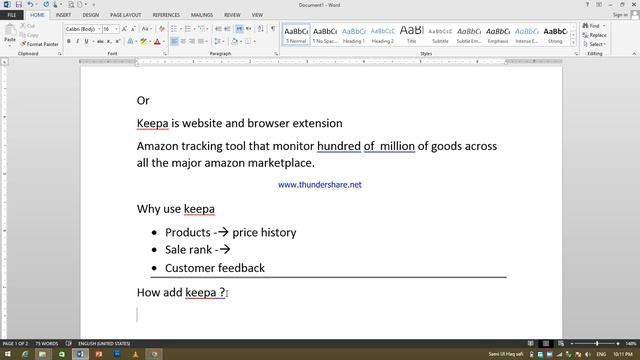Toggle show paragraph marks
Screen dimensions: 640x360
point(273,29)
